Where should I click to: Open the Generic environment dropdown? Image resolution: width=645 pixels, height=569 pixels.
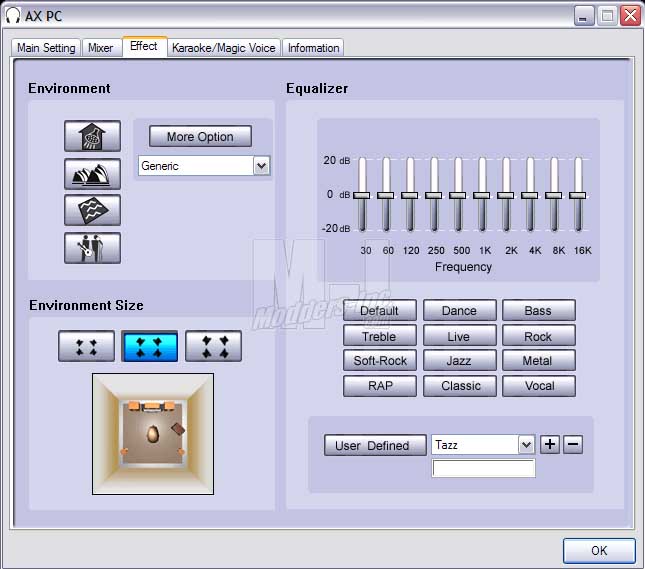click(x=262, y=166)
